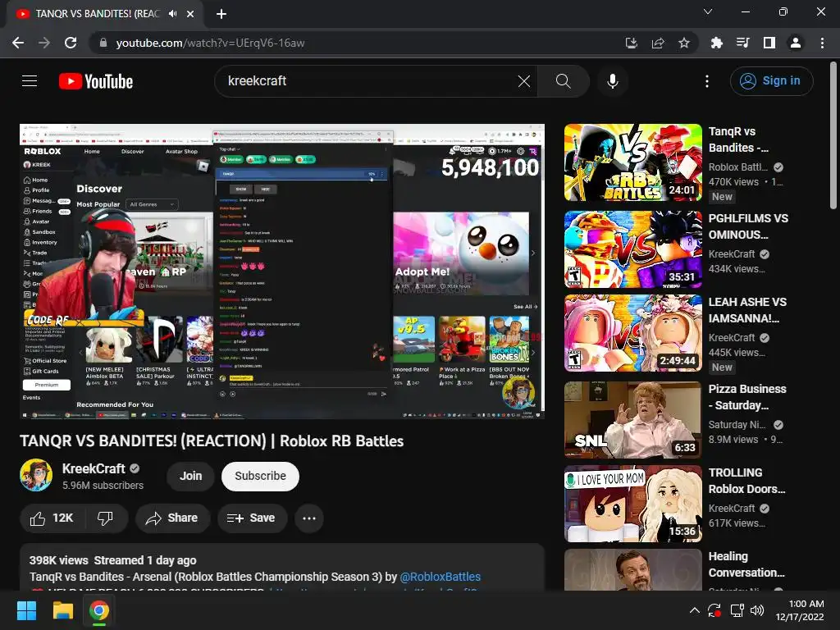Click Sign in button

[x=771, y=81]
